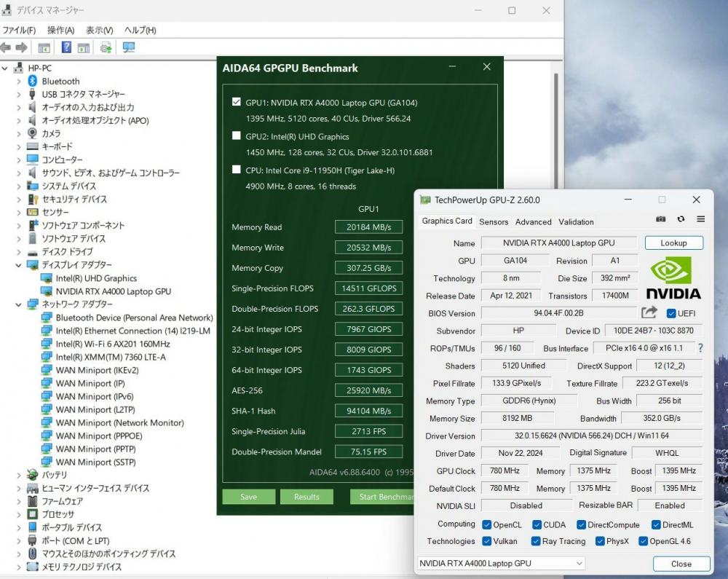Click GPU-Z refresh icon

(x=681, y=219)
